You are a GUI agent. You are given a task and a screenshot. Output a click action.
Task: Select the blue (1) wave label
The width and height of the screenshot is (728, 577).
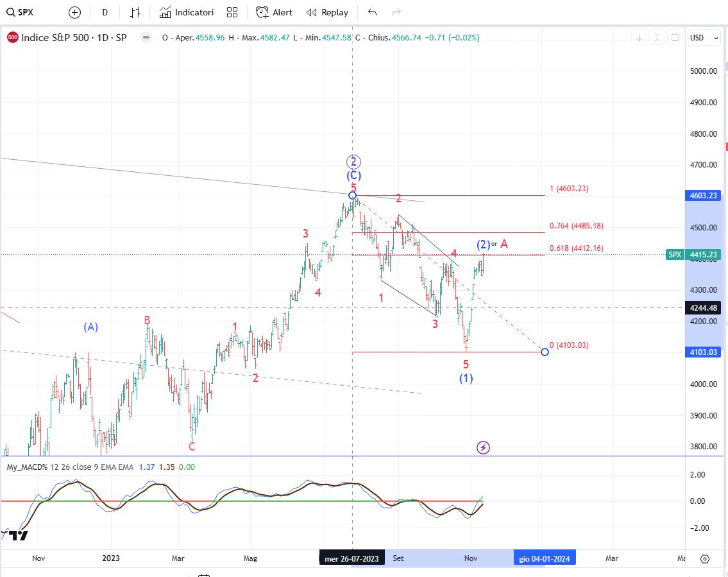(x=466, y=378)
